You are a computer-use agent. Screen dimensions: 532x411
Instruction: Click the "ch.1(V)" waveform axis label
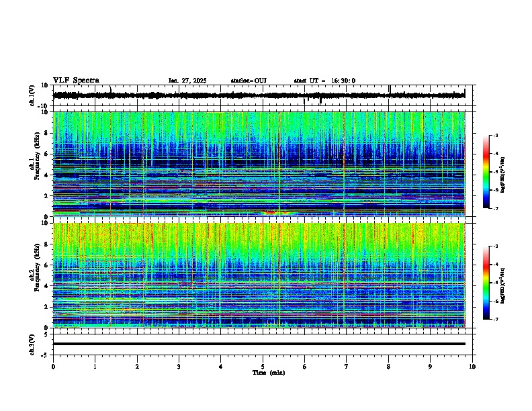pos(32,95)
